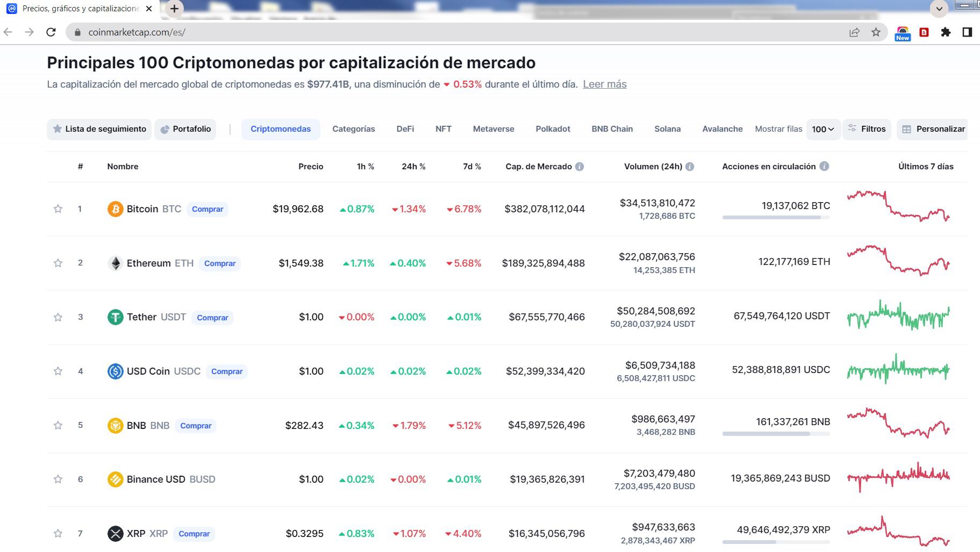Open the browser side panel icon

coord(967,32)
